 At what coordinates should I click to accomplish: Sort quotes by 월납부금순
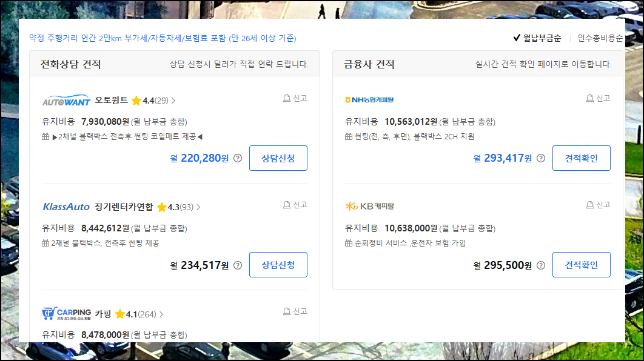click(x=537, y=38)
